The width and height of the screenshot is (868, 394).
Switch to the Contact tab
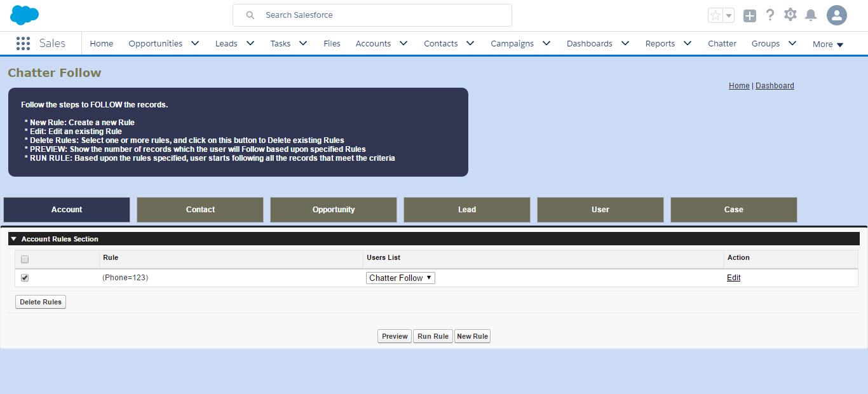200,210
